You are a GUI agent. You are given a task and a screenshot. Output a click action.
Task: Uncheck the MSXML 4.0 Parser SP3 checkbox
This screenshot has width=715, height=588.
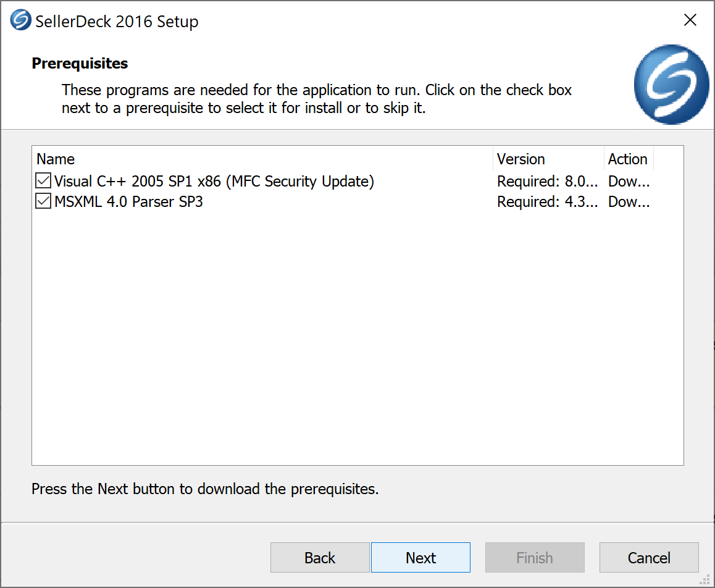(43, 201)
